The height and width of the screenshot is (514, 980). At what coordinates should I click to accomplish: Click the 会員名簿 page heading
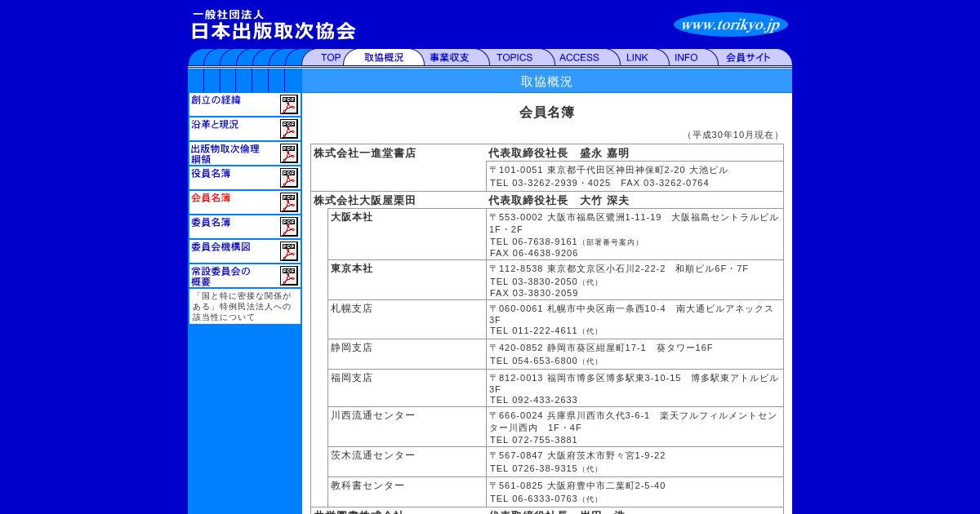(547, 113)
